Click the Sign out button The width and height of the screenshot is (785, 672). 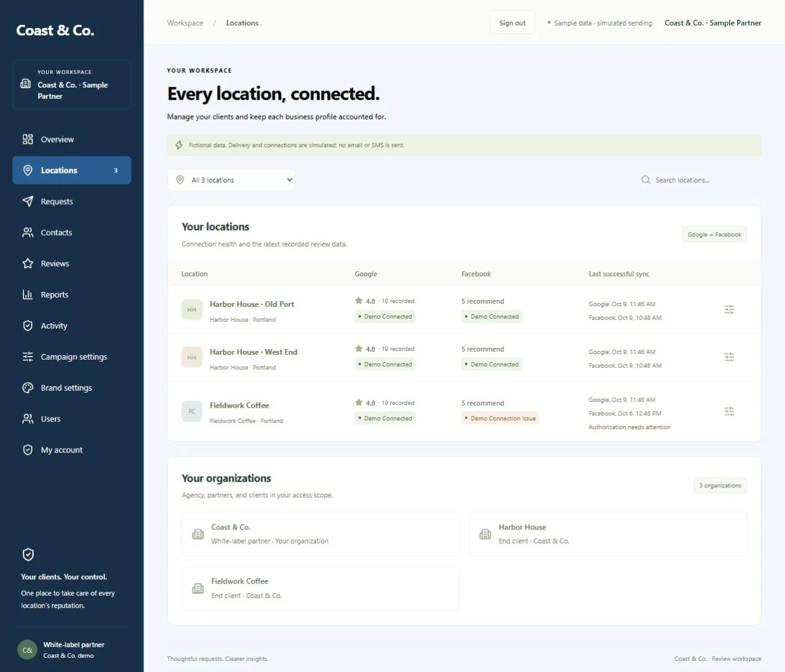click(513, 23)
